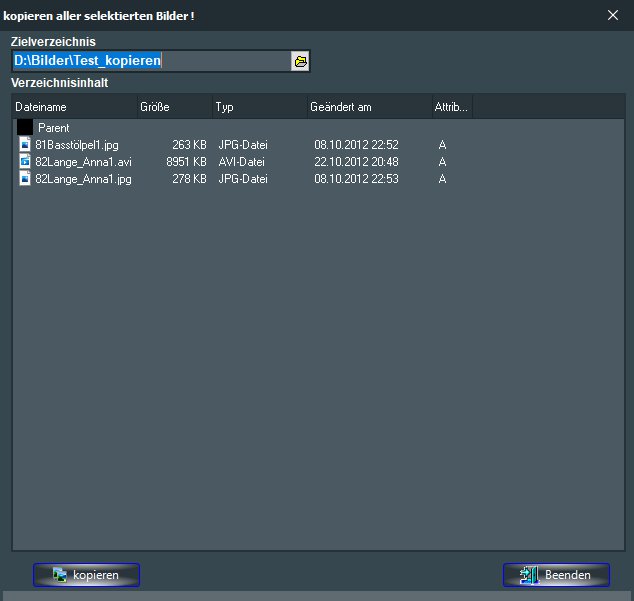Click the Attrib... column header
This screenshot has height=601, width=634.
click(x=450, y=107)
